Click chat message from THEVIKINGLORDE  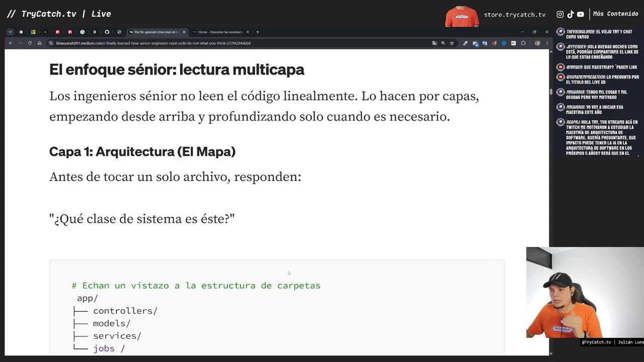click(598, 34)
